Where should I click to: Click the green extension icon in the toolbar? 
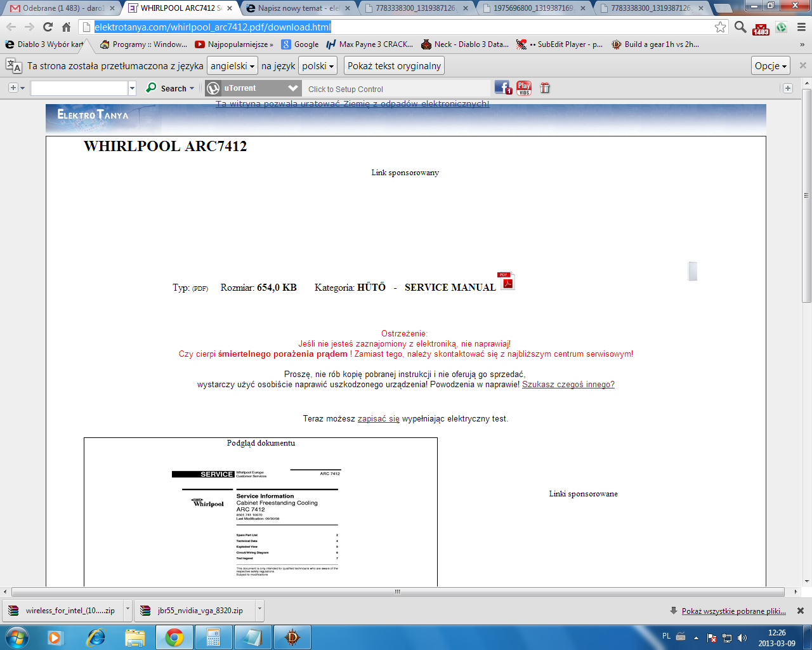[x=782, y=27]
